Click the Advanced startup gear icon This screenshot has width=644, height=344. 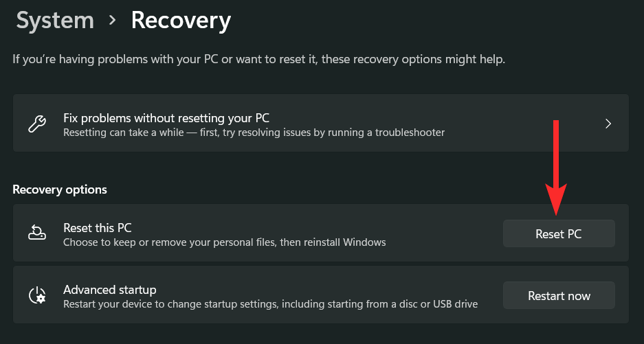[x=37, y=295]
